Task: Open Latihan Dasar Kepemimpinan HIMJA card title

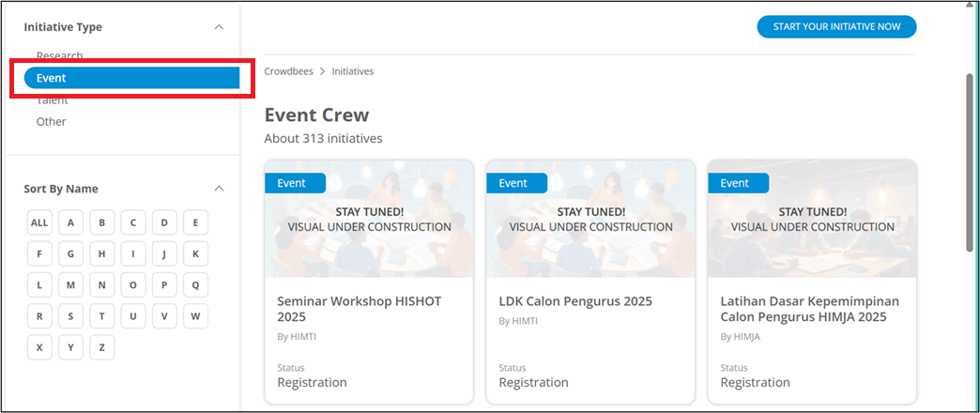Action: 810,310
